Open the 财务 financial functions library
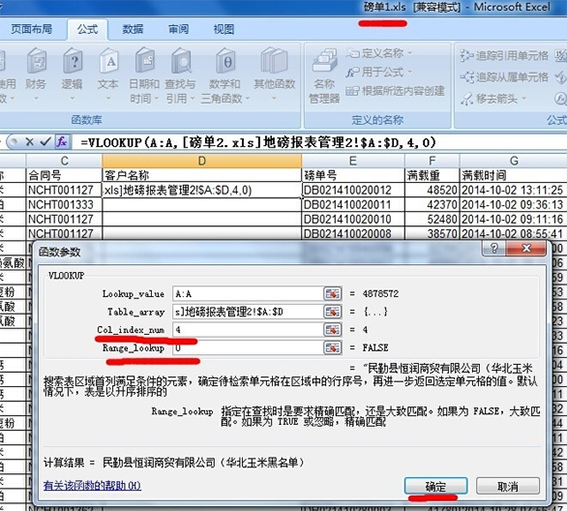The height and width of the screenshot is (511, 567). (36, 74)
